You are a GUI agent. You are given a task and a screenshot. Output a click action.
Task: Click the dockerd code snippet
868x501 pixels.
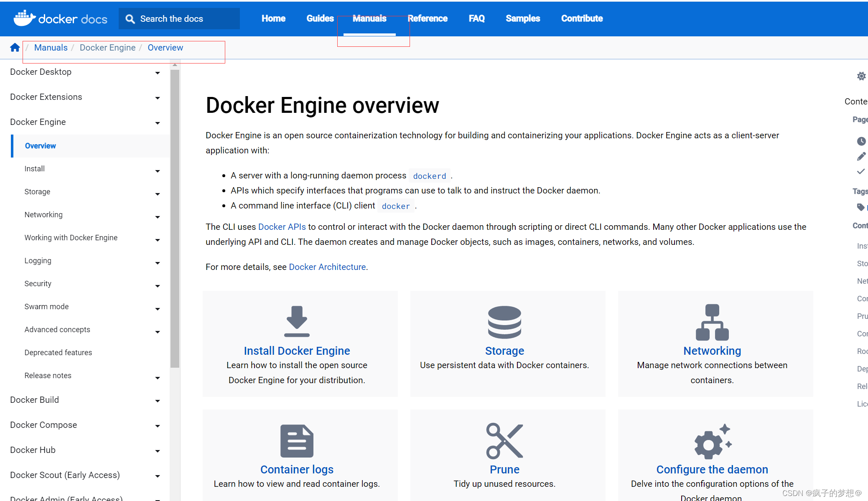[x=429, y=176]
